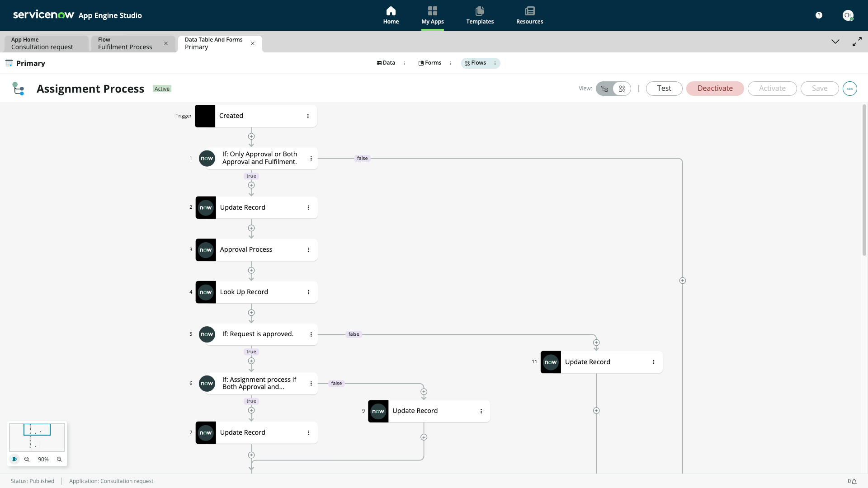Image resolution: width=868 pixels, height=488 pixels.
Task: Open Forms section options kebab
Action: 450,63
